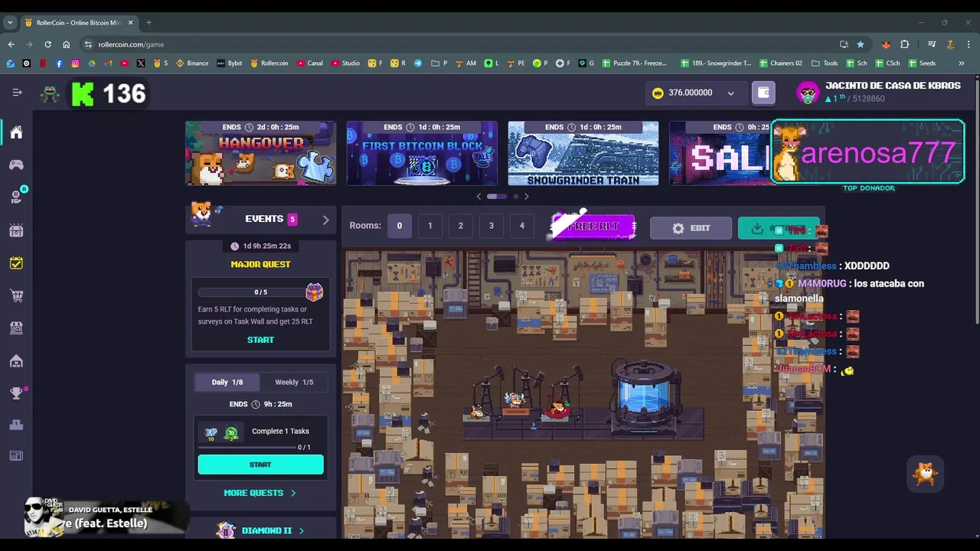Screen dimensions: 980x551
Task: Open the Puzzle 79.- Freeze bookmark
Action: point(635,63)
